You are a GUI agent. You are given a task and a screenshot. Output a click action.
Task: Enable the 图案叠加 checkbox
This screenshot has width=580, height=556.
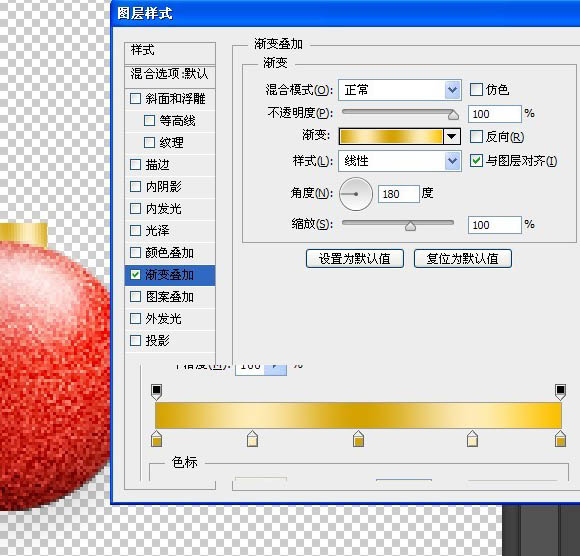click(135, 297)
